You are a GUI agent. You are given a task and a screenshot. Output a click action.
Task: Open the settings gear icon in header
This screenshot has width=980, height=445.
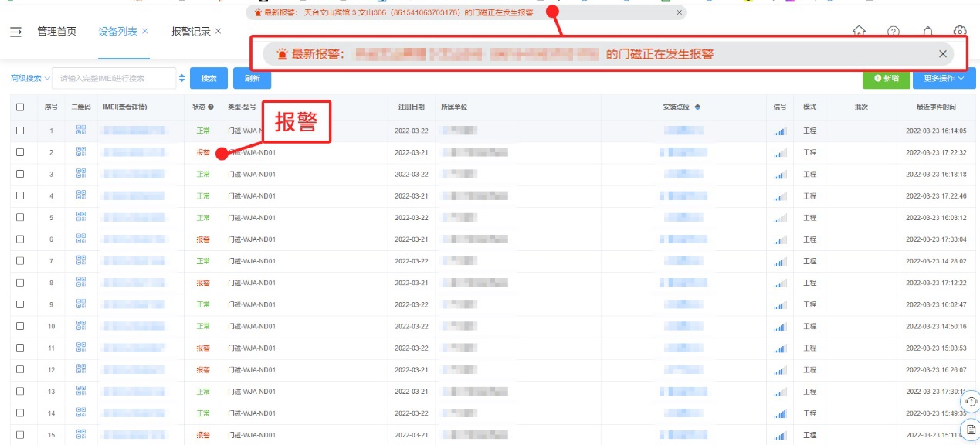click(959, 32)
